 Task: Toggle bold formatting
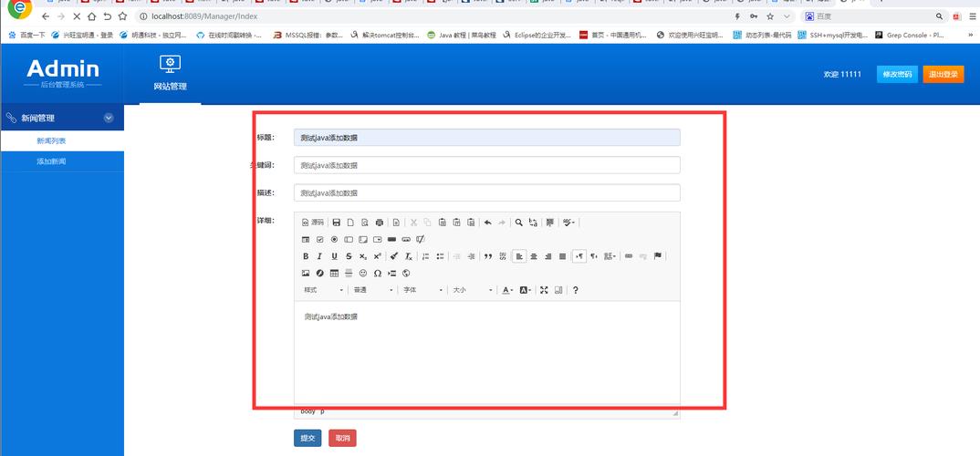(306, 256)
